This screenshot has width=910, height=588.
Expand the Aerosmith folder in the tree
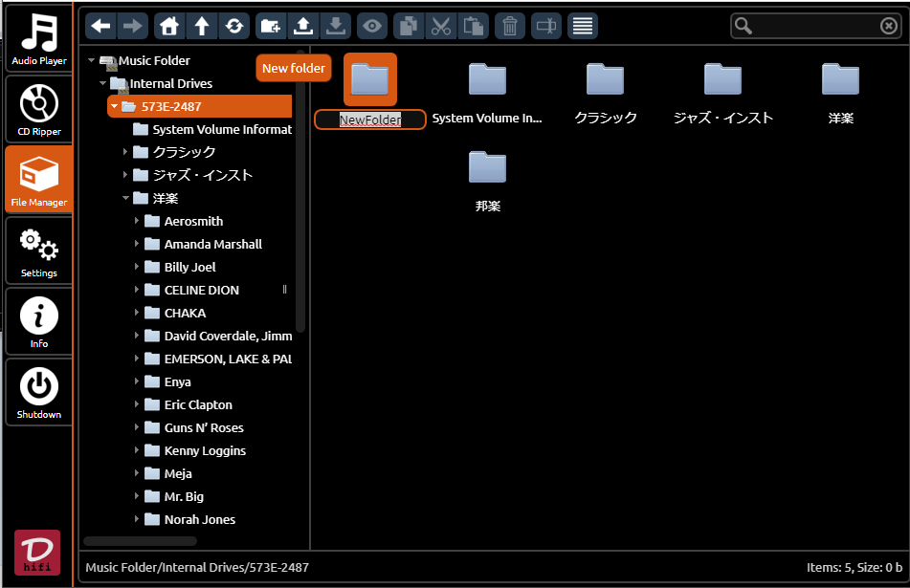(139, 221)
